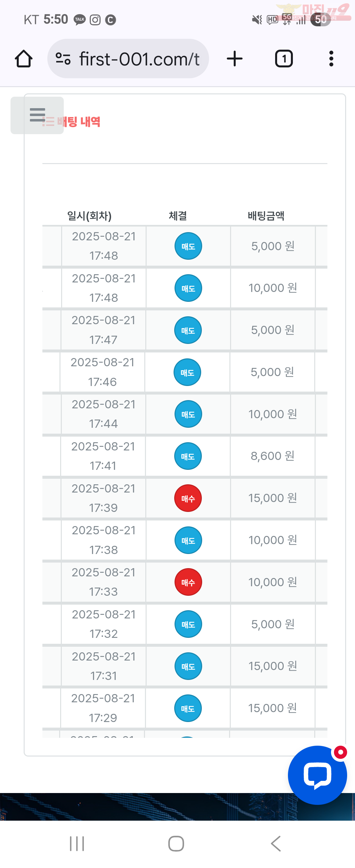The width and height of the screenshot is (355, 868).
Task: Select the first-001.com address bar
Action: pos(128,59)
